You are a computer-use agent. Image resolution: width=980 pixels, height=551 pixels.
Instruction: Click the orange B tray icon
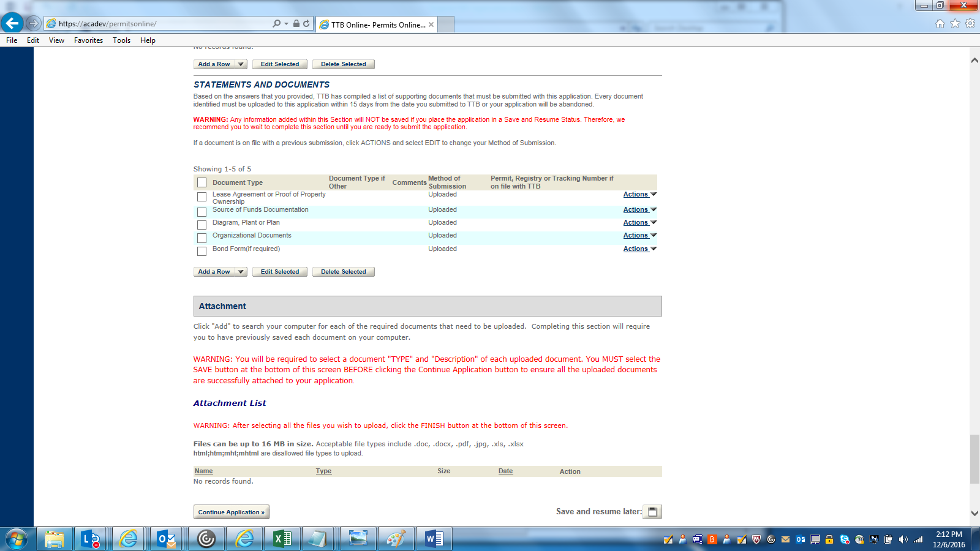712,539
